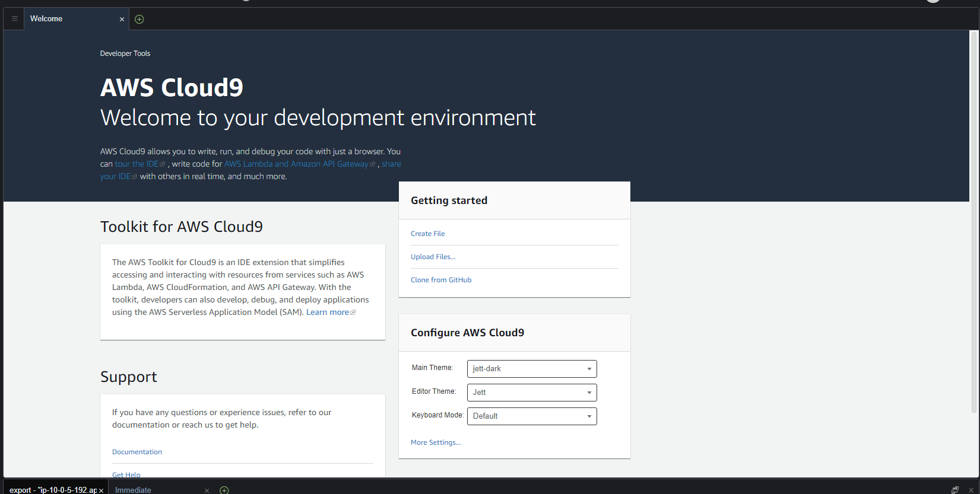
Task: Expand the Editor Theme dropdown
Action: tap(532, 393)
